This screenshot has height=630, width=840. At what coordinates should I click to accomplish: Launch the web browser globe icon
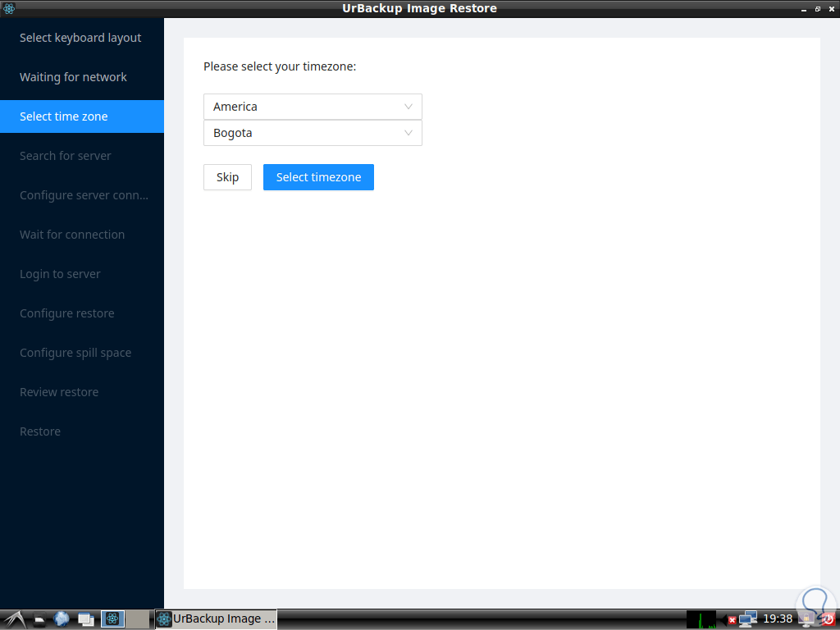point(62,619)
